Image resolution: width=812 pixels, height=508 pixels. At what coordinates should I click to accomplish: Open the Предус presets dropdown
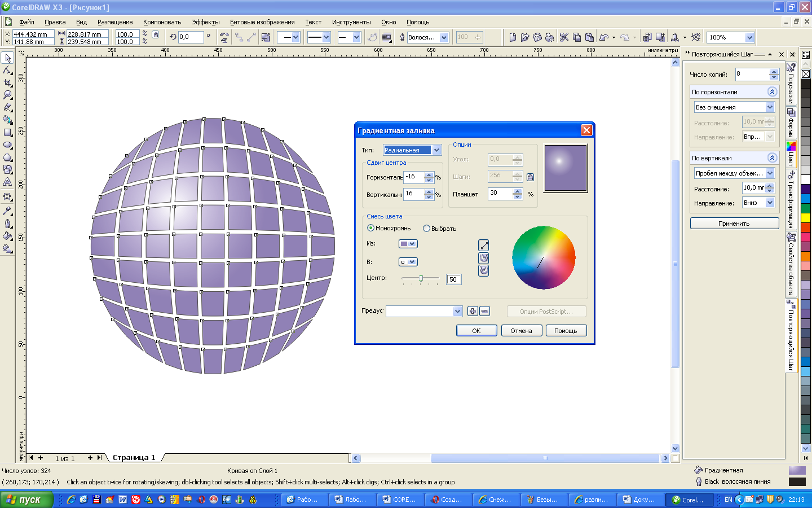[x=457, y=311]
